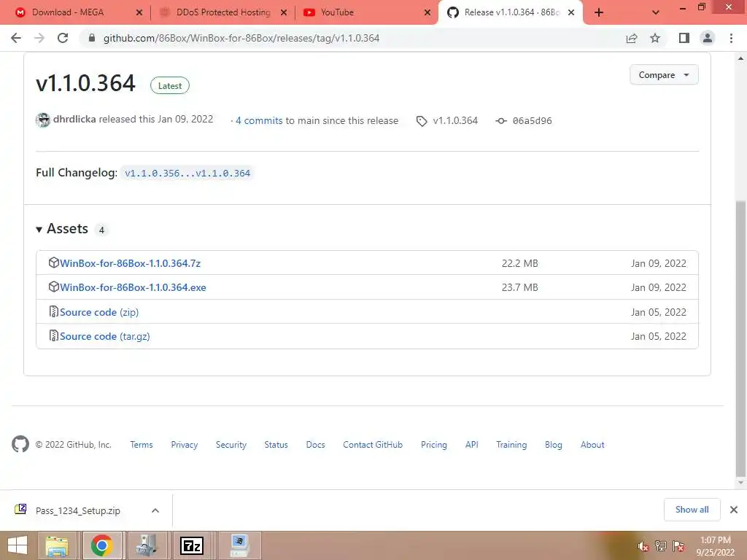Viewport: 747px width, 560px height.
Task: Click package icon beside .7z asset
Action: (x=54, y=262)
